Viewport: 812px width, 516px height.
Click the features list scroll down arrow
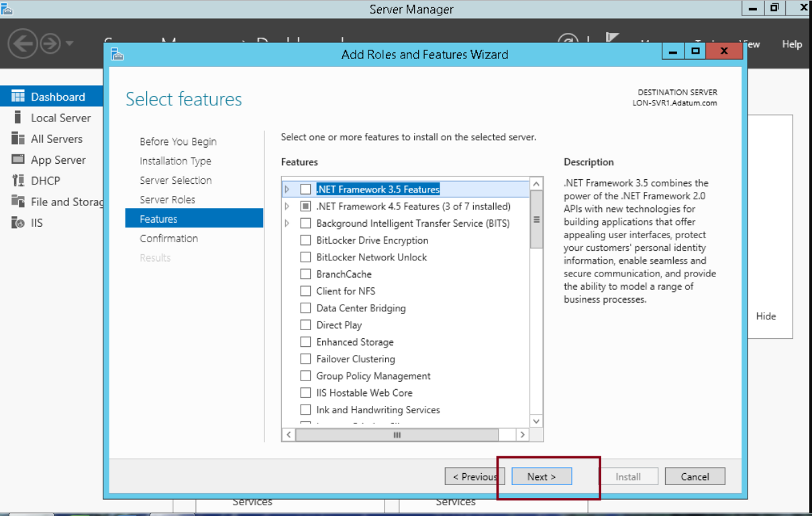point(536,421)
